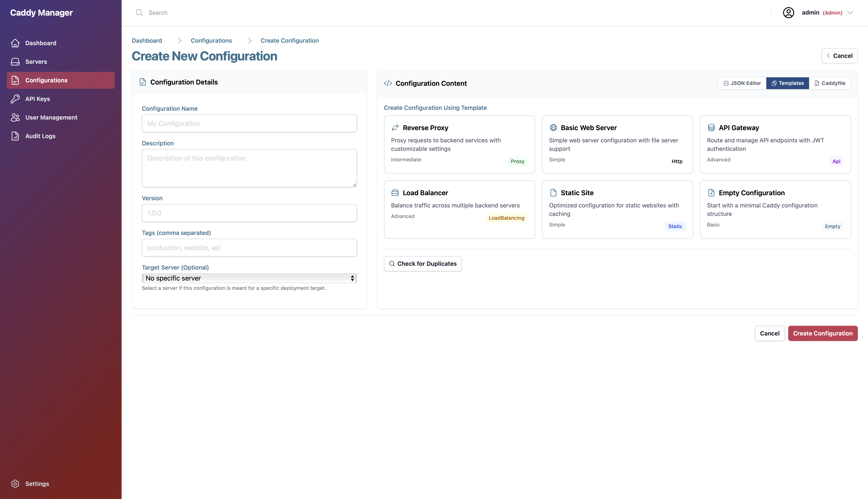Click the Configuration Name input field
Viewport: 868px width, 499px height.
[x=249, y=123]
